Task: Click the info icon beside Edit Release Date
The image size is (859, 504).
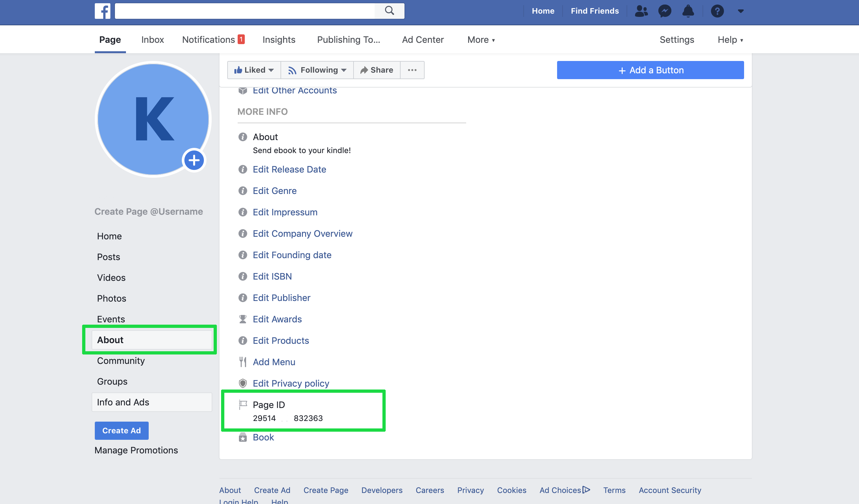Action: pyautogui.click(x=243, y=169)
